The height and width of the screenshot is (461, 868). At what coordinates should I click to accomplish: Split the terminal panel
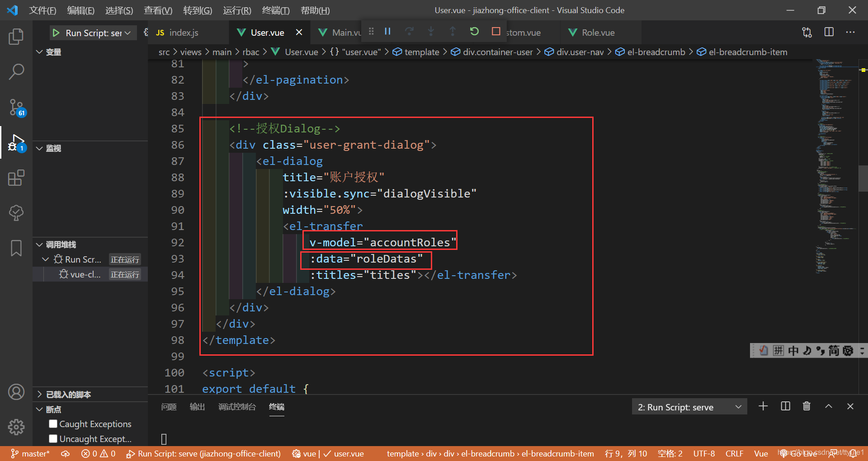(786, 406)
